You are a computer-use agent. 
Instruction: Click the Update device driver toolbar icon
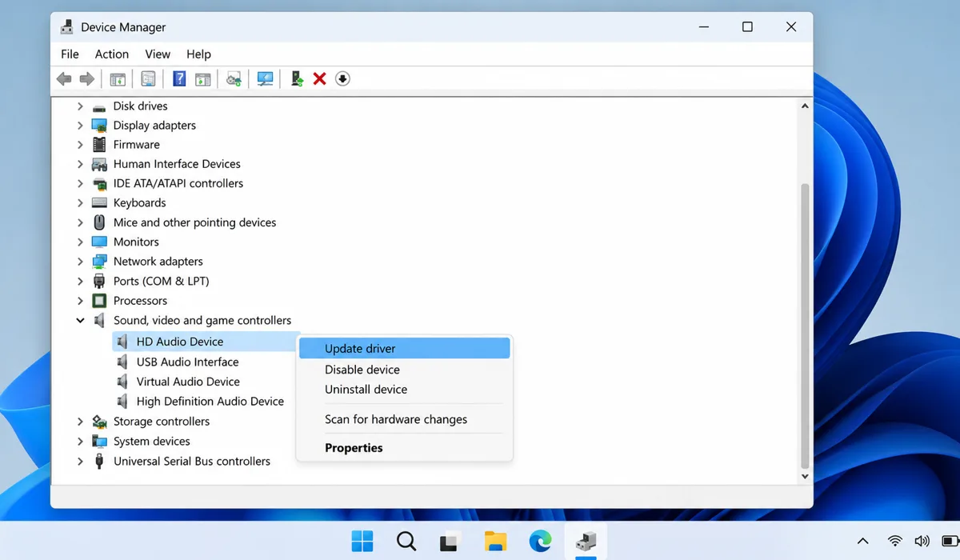(x=234, y=78)
